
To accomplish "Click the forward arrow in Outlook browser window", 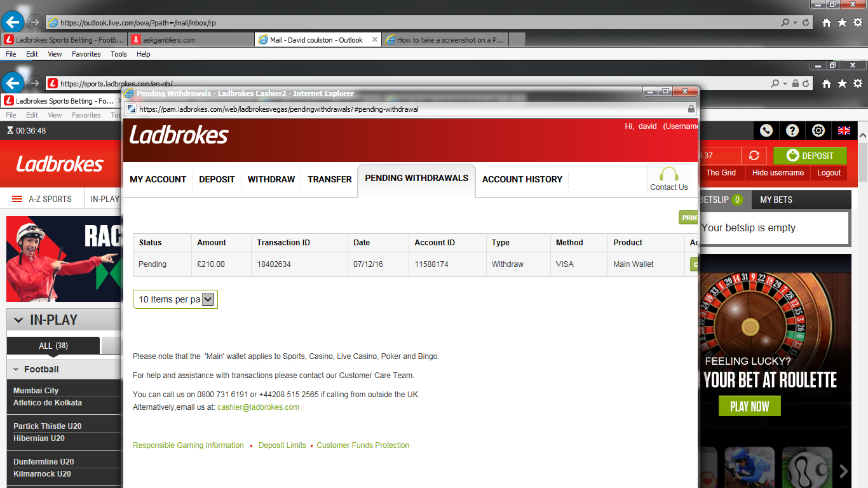I will click(35, 22).
